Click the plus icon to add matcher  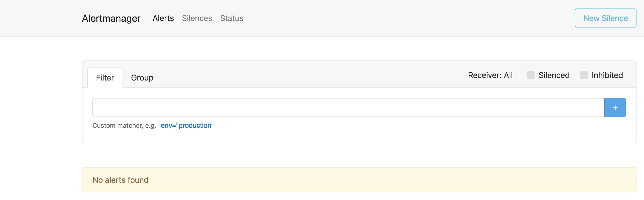tap(615, 108)
